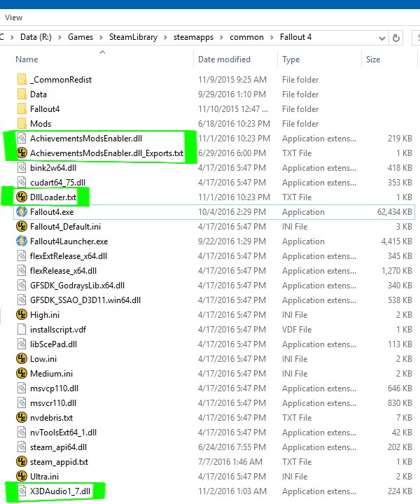Select file name msvcr110.dll
The image size is (420, 504).
click(53, 402)
